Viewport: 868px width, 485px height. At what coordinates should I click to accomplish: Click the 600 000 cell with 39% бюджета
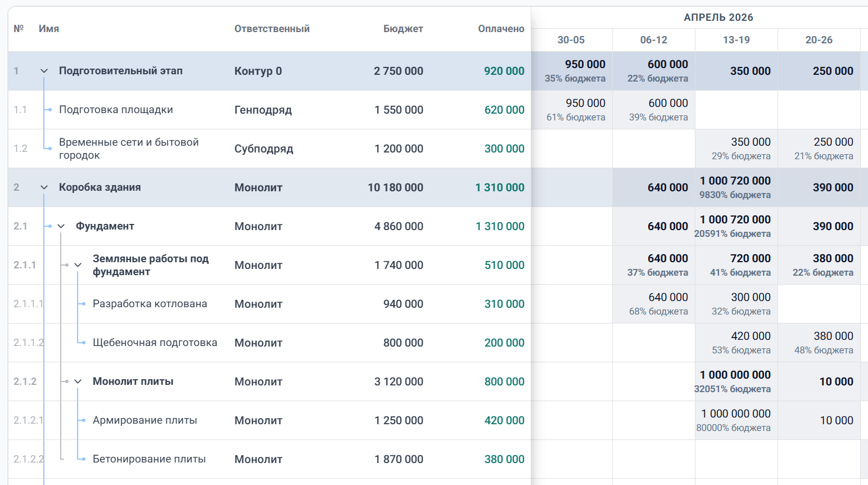click(654, 110)
